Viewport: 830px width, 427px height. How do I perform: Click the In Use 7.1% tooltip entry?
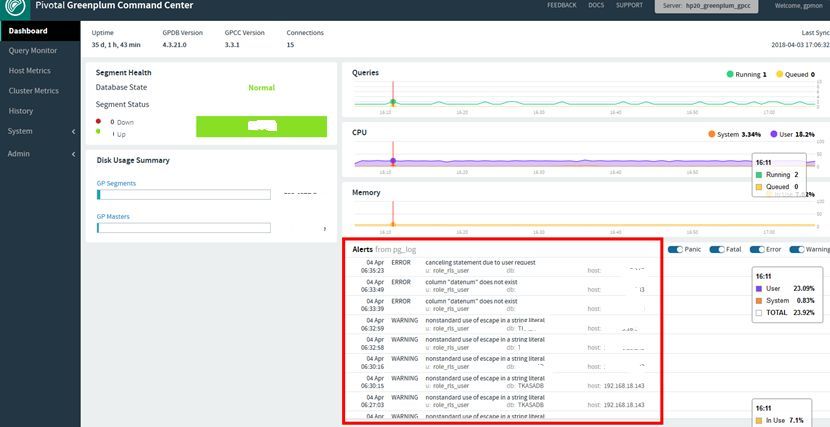(x=780, y=421)
